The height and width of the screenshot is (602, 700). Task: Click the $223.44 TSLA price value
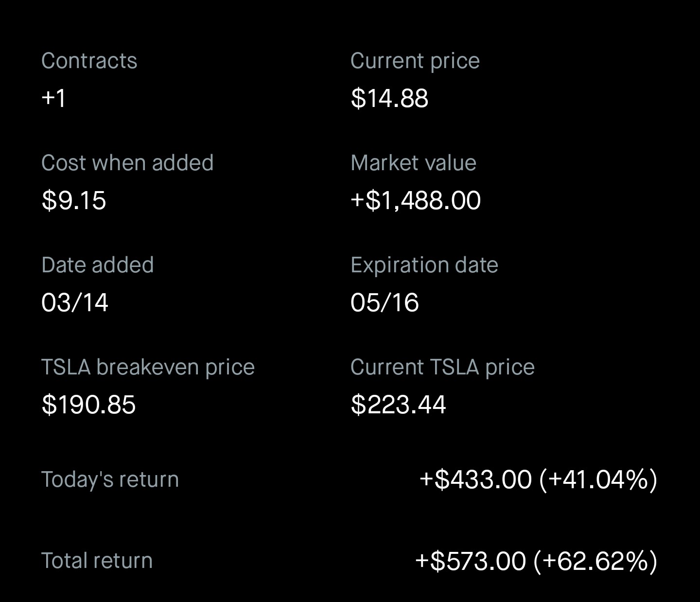(x=398, y=404)
